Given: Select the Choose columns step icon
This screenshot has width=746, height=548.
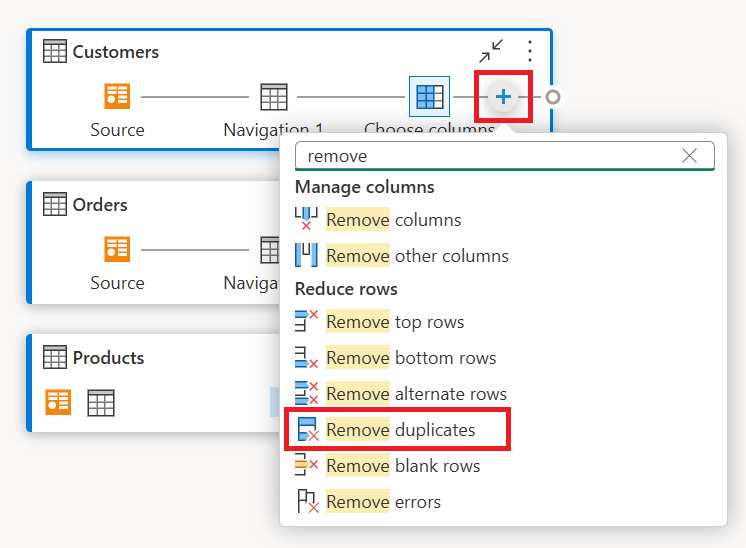Looking at the screenshot, I should [430, 97].
